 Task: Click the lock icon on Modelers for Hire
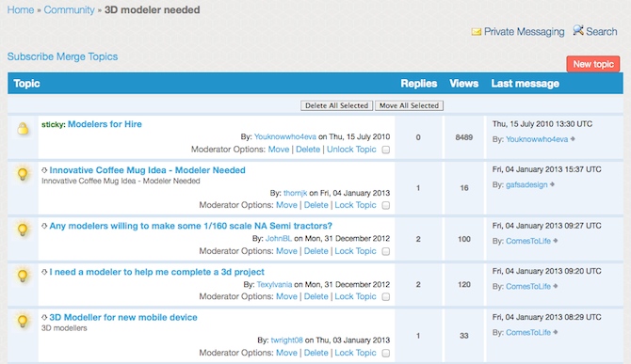pyautogui.click(x=23, y=129)
